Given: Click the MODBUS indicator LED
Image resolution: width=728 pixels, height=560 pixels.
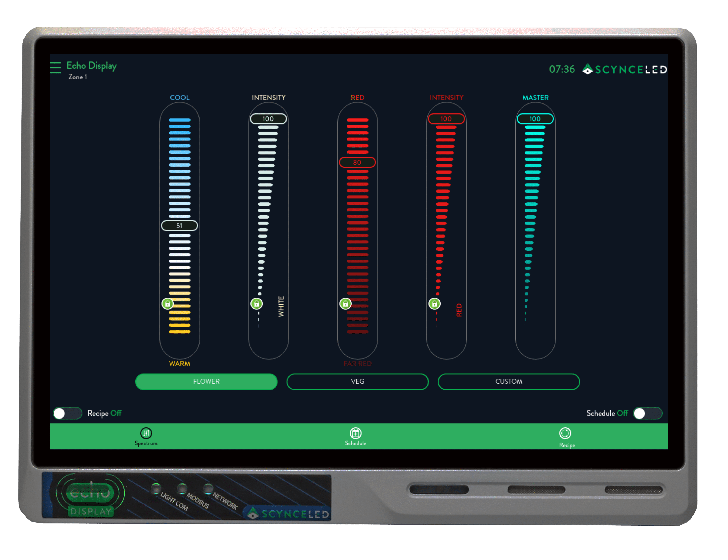Looking at the screenshot, I should (x=182, y=488).
